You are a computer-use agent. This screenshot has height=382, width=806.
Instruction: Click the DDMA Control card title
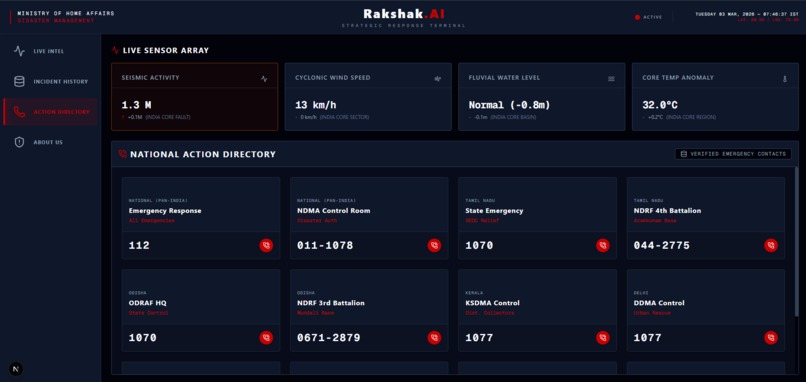pos(659,303)
